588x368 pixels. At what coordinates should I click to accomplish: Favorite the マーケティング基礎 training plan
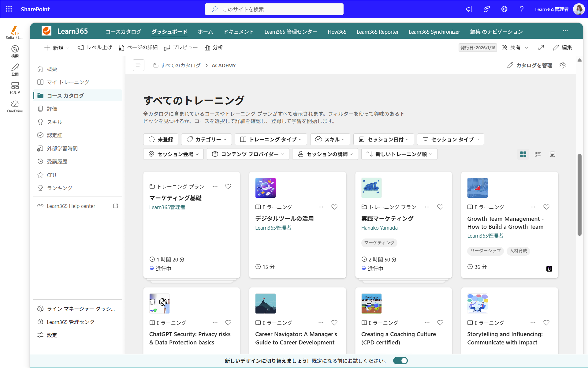(x=228, y=186)
